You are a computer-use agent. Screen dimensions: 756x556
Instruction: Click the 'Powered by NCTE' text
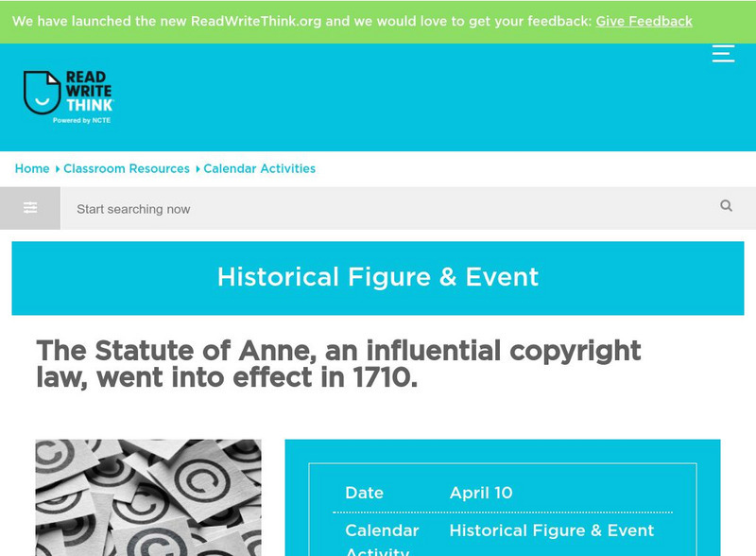82,121
